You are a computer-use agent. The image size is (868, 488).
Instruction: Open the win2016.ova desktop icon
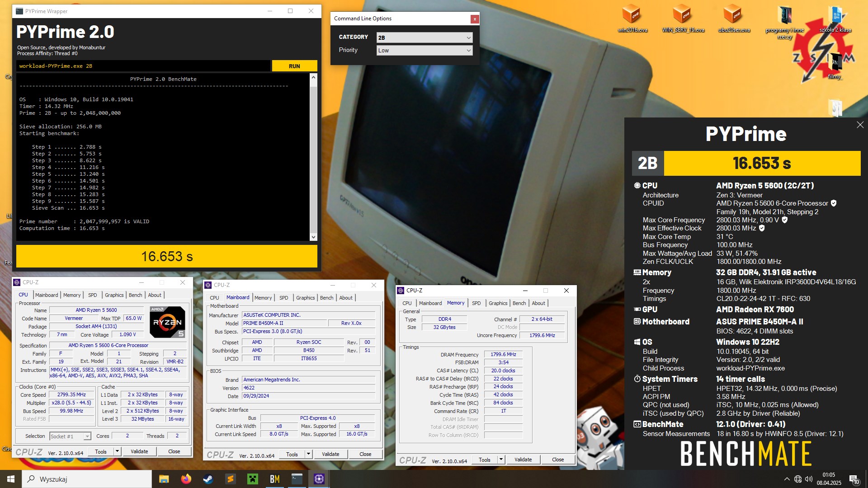coord(632,18)
